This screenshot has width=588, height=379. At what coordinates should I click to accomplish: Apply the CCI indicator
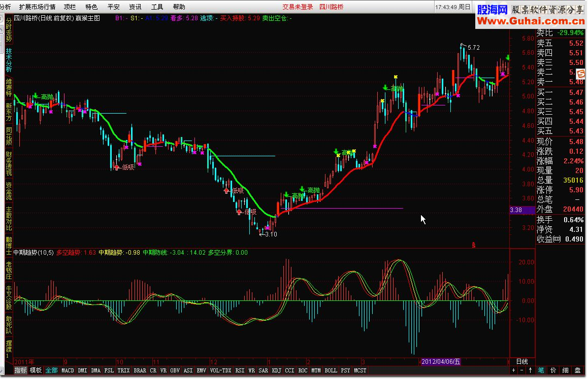click(289, 371)
